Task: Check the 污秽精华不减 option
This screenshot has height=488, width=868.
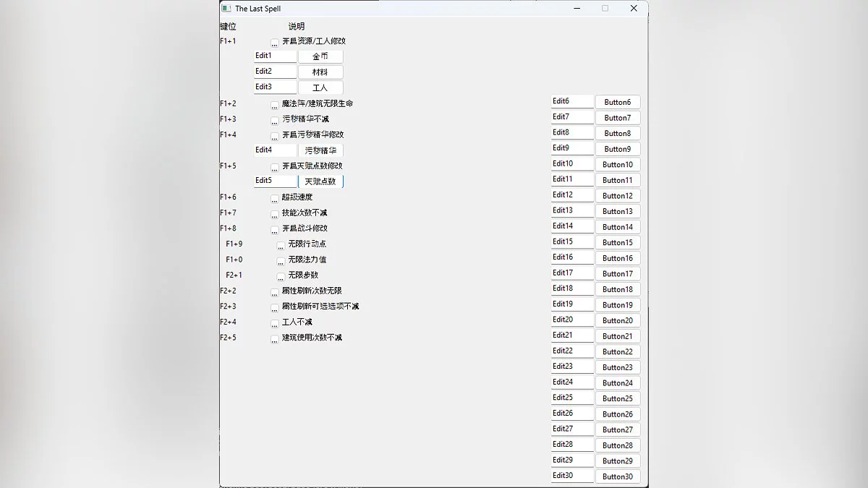Action: pyautogui.click(x=275, y=121)
